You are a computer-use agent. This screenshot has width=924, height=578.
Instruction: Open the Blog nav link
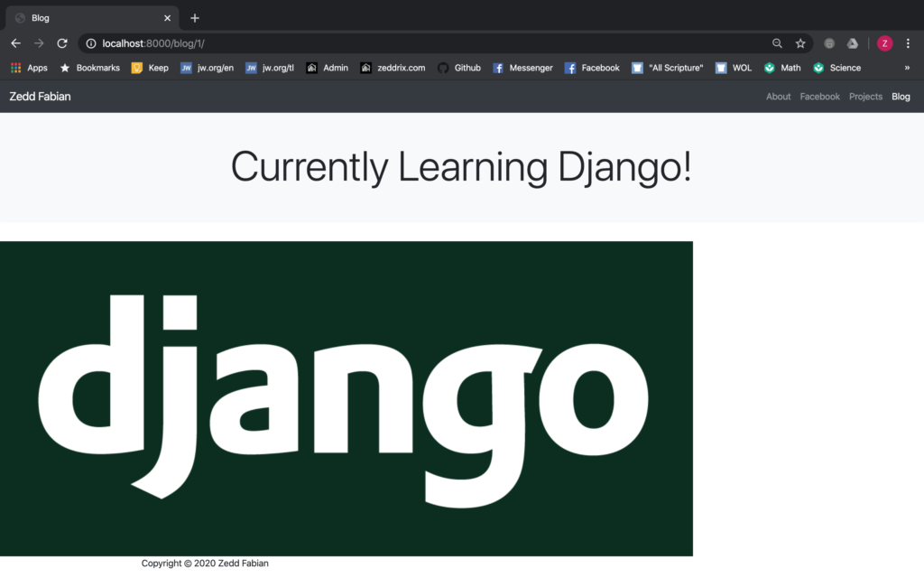[901, 97]
